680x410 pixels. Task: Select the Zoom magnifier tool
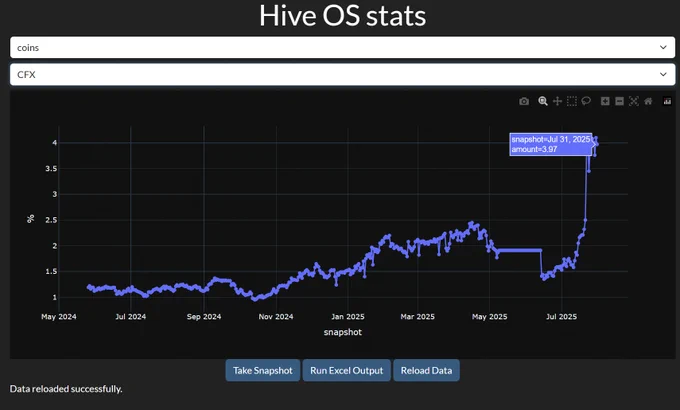(x=543, y=101)
